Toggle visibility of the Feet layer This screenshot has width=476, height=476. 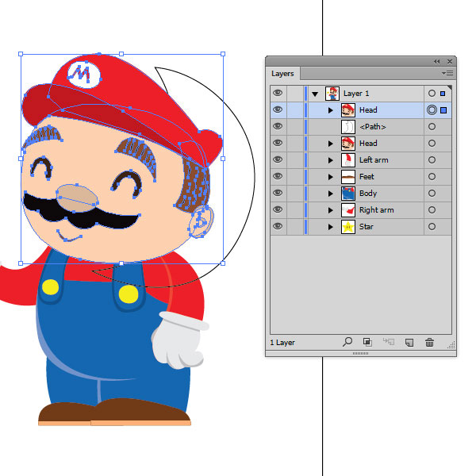278,177
